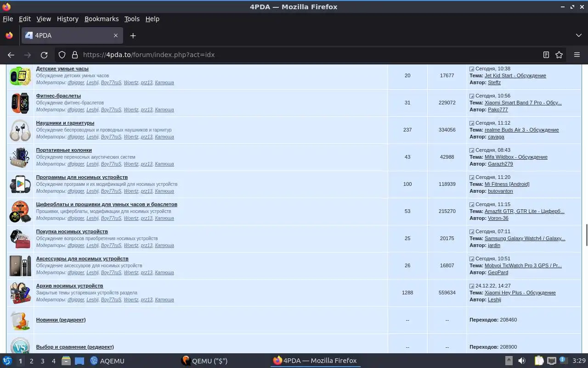Click the Аксессуары для носимых устройств icon
This screenshot has height=368, width=588.
20,265
